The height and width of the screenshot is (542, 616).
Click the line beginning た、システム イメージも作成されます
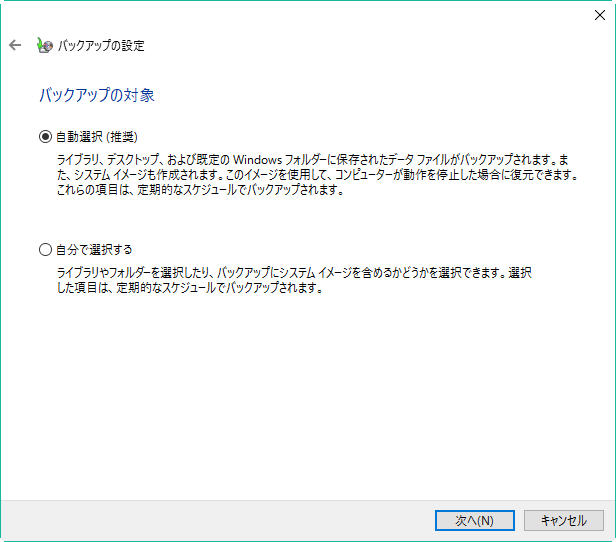click(317, 175)
